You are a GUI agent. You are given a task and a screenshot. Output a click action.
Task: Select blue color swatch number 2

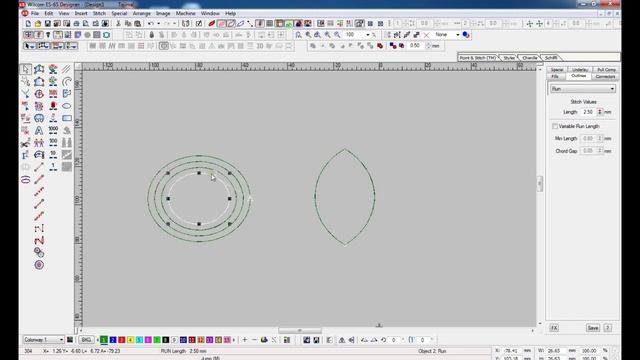pos(113,340)
